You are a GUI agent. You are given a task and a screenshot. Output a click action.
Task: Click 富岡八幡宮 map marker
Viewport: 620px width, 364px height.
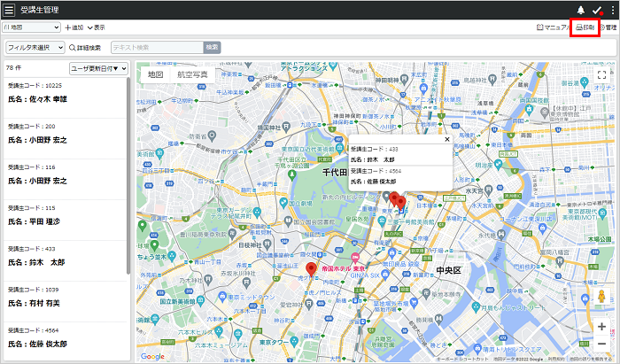coord(560,261)
